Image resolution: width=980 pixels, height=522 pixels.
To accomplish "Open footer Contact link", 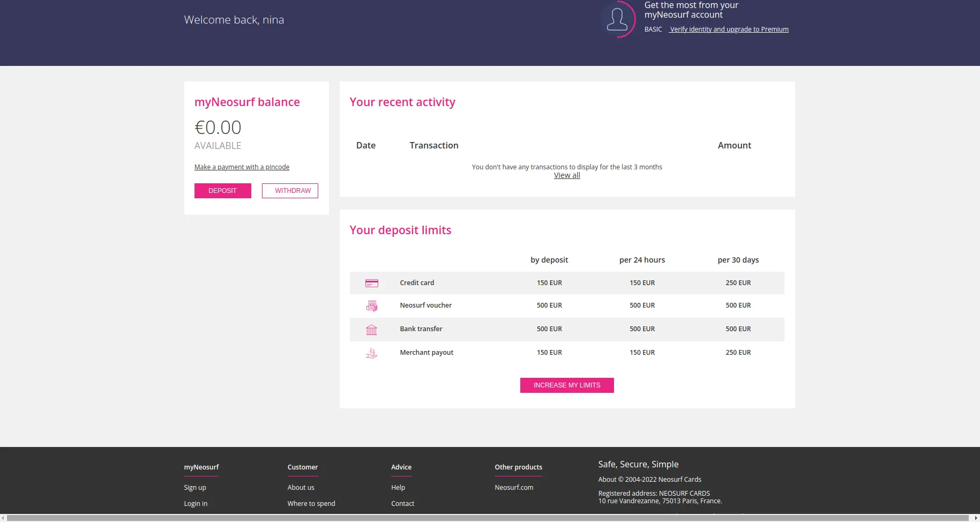I will coord(402,503).
